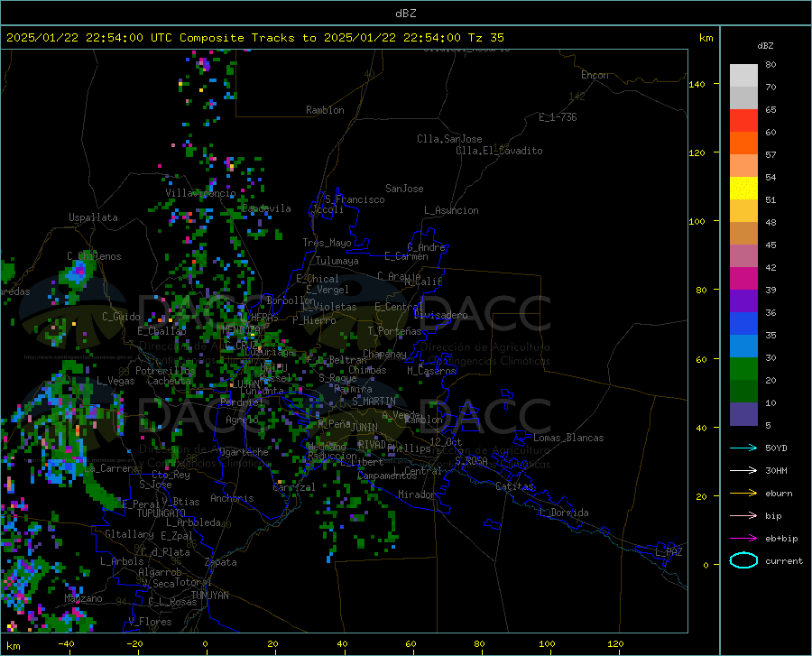812x656 pixels.
Task: Click the 'L_PAZ' map label
Action: (669, 552)
